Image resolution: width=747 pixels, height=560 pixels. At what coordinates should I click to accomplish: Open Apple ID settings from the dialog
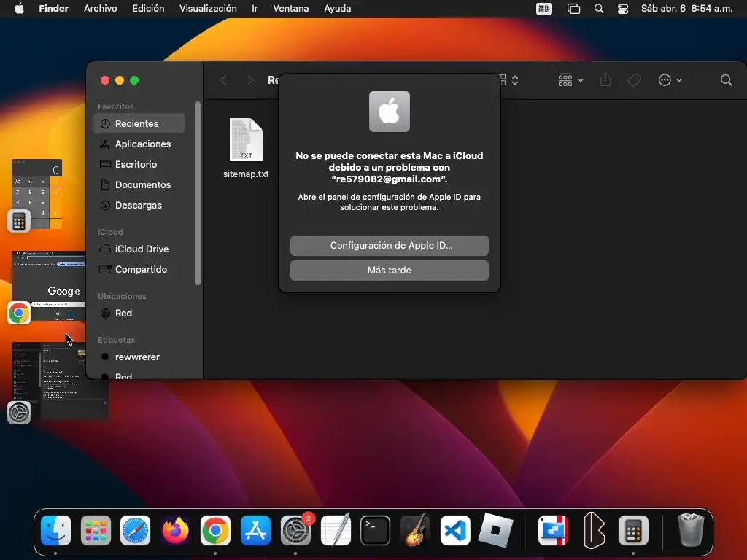pos(390,245)
